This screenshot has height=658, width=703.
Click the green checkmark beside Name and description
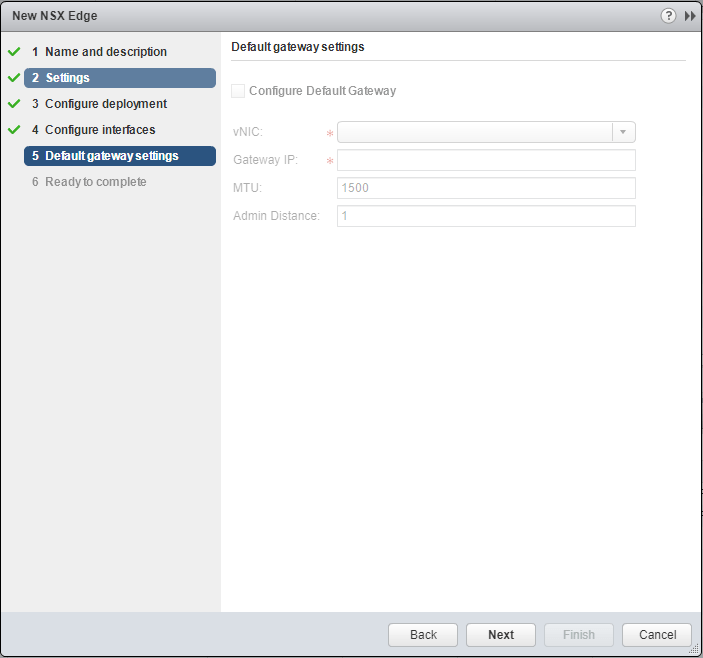click(x=14, y=52)
